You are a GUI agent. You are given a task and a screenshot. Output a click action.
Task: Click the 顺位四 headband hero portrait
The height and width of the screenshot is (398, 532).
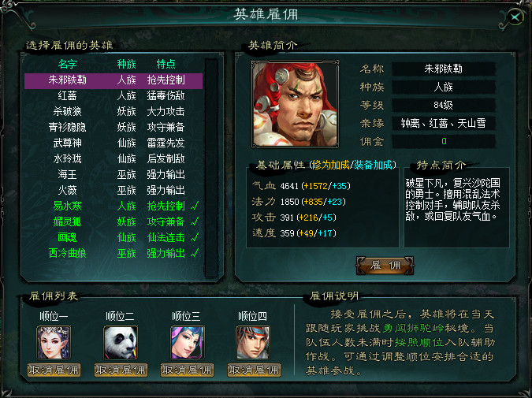(x=253, y=342)
